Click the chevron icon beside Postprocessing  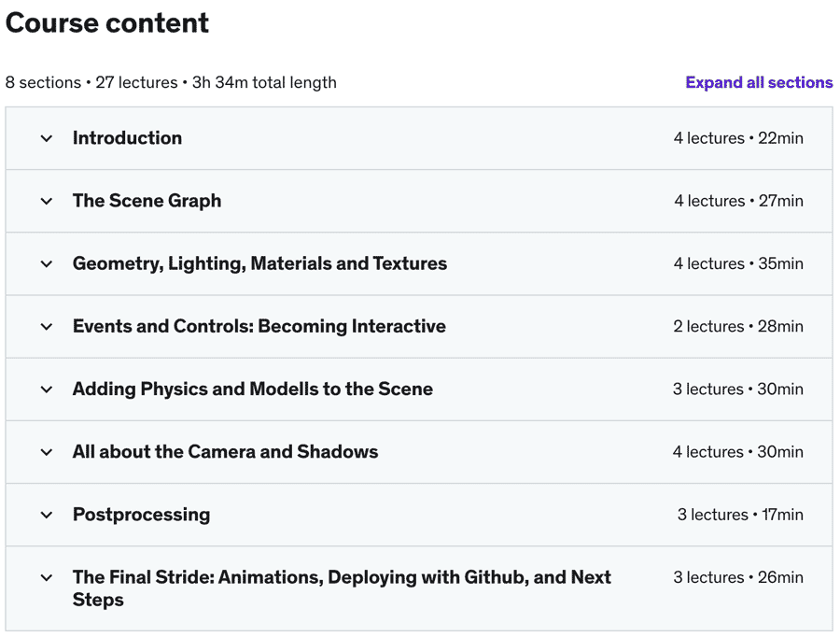click(x=47, y=515)
